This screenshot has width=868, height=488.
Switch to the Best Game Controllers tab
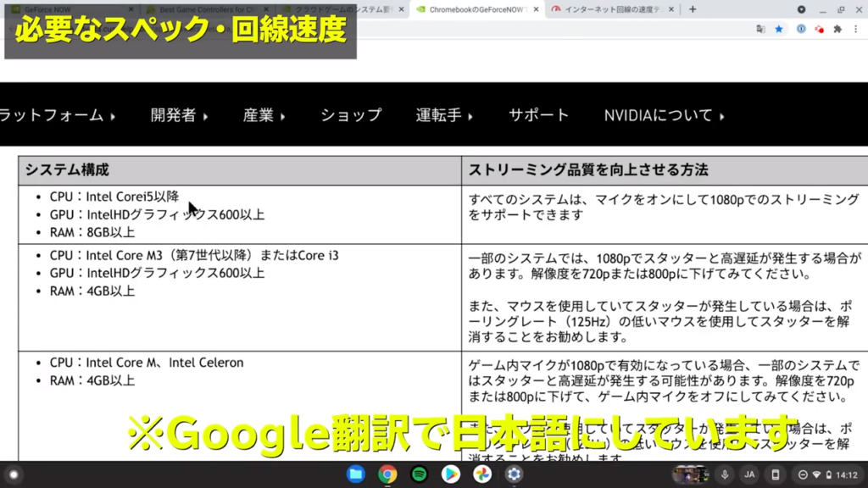point(206,9)
